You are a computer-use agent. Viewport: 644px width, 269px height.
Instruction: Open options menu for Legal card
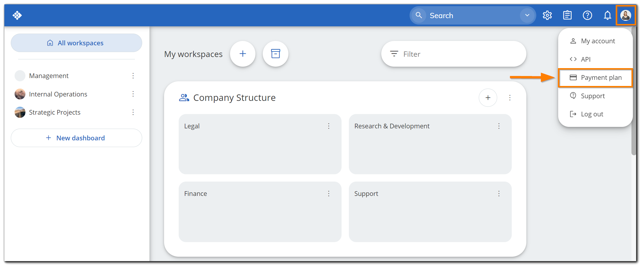(x=329, y=126)
